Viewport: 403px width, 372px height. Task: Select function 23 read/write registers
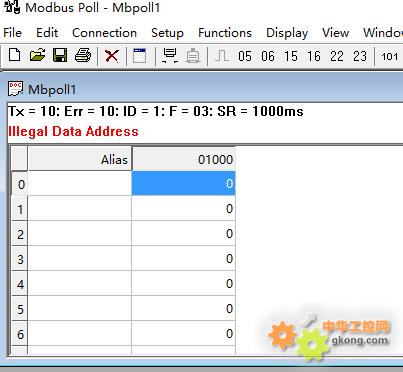360,56
